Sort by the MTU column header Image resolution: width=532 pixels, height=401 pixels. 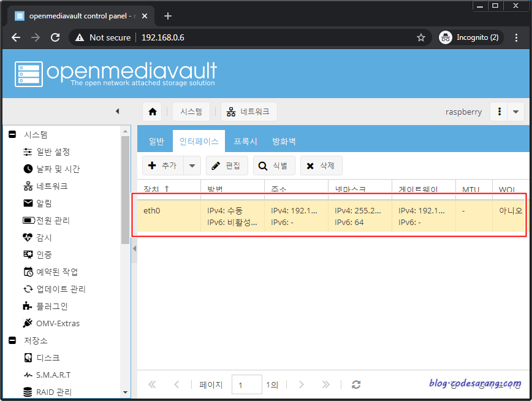[x=474, y=189]
